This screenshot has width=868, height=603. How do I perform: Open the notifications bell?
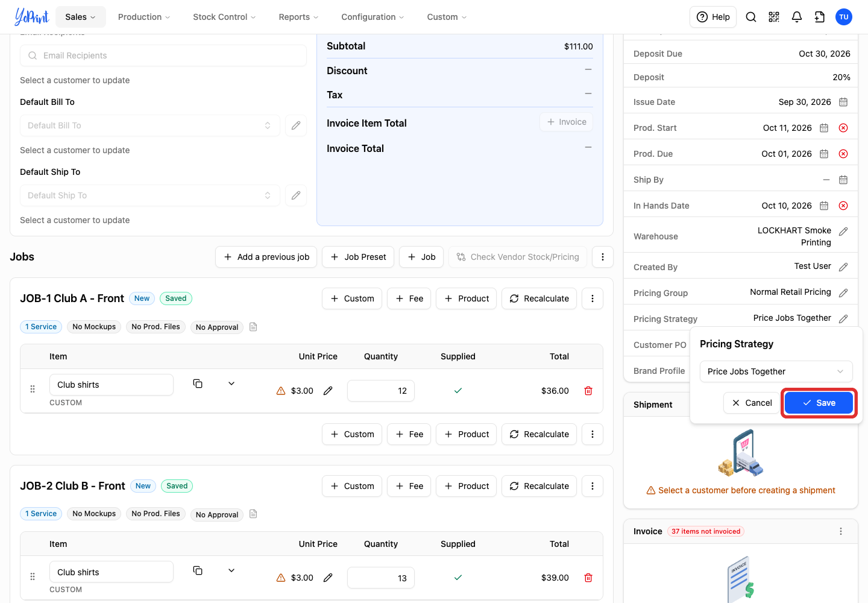pos(797,17)
